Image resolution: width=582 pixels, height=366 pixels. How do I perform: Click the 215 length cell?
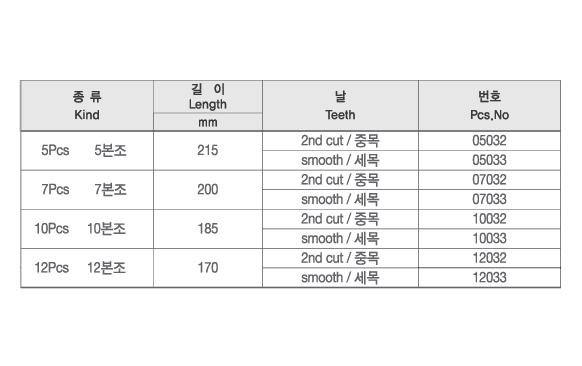tap(207, 151)
